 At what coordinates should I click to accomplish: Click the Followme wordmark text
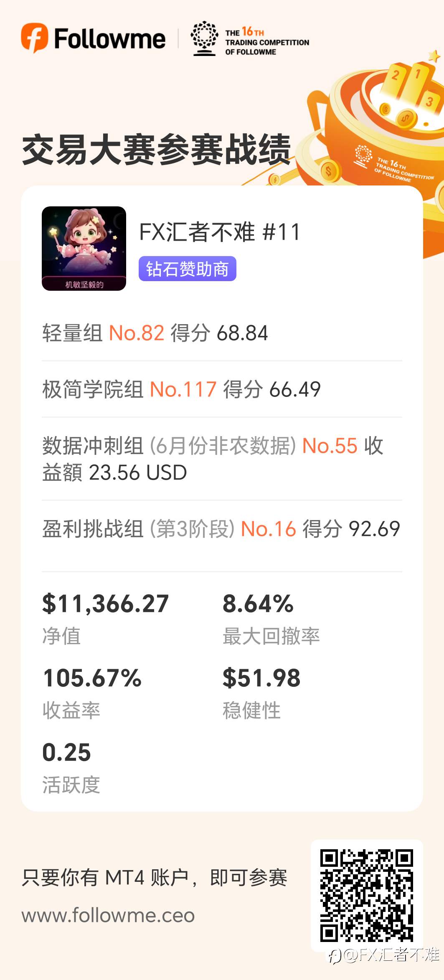110,39
